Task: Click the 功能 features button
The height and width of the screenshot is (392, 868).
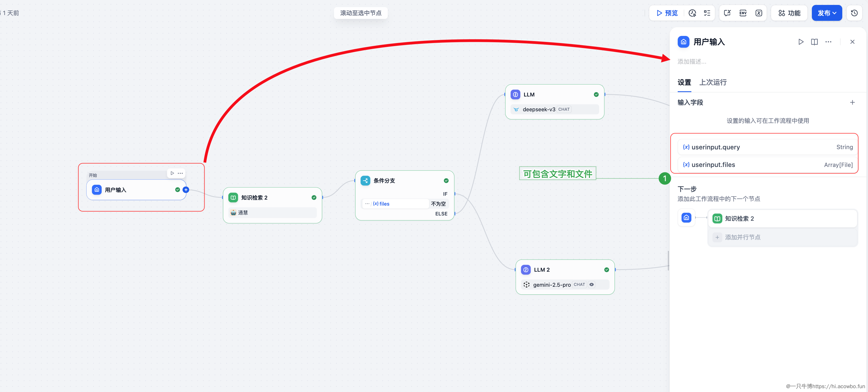Action: pyautogui.click(x=789, y=13)
